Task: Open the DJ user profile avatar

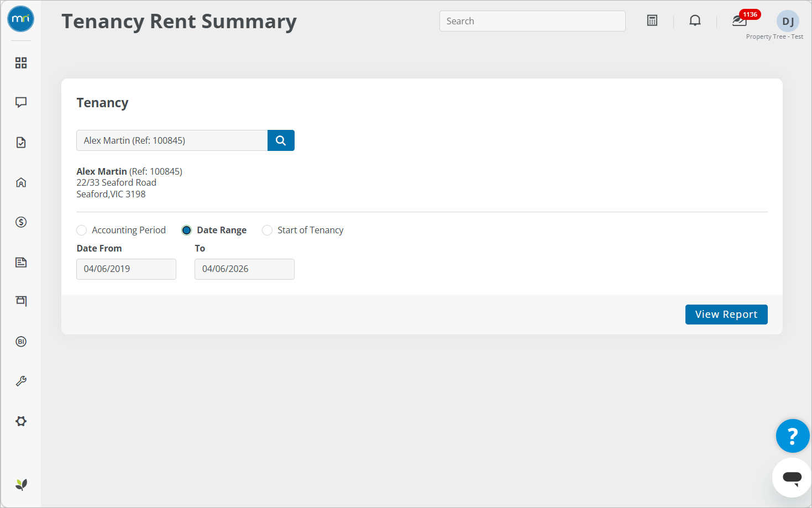Action: [x=788, y=22]
